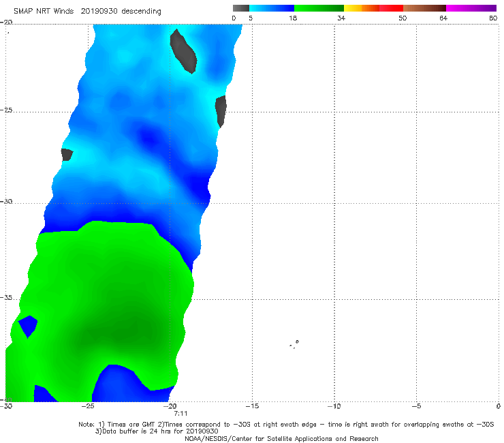
Task: Click the dark gray patch on right swath edge
Action: pos(221,111)
